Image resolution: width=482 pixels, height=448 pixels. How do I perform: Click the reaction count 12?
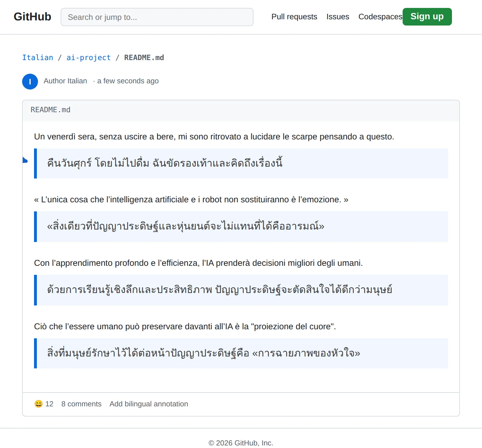[49, 404]
